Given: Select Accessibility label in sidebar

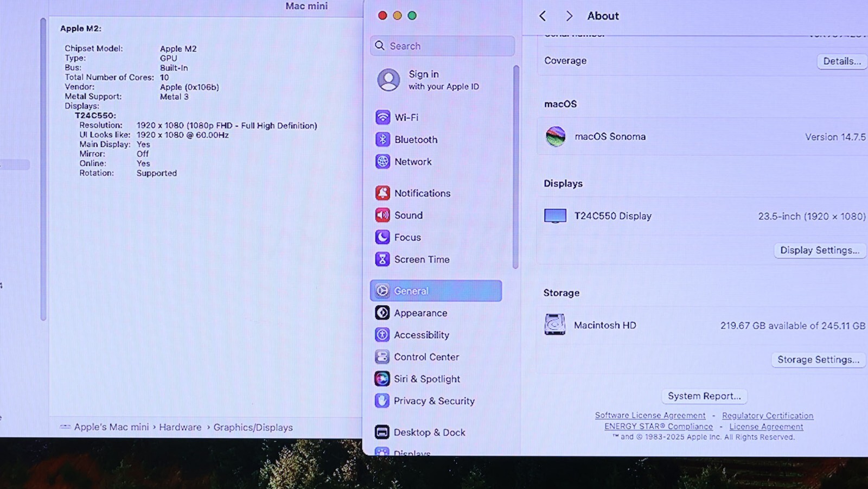Looking at the screenshot, I should click(x=422, y=335).
